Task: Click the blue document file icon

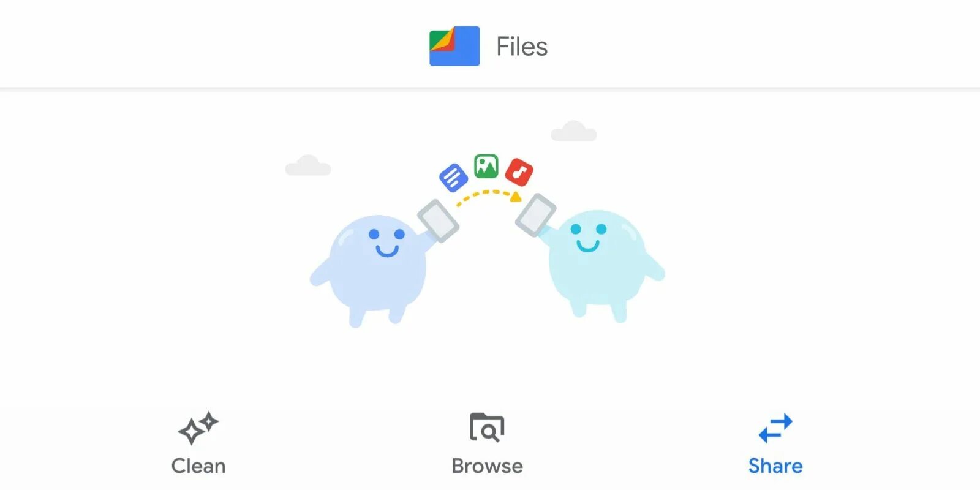Action: (x=454, y=178)
